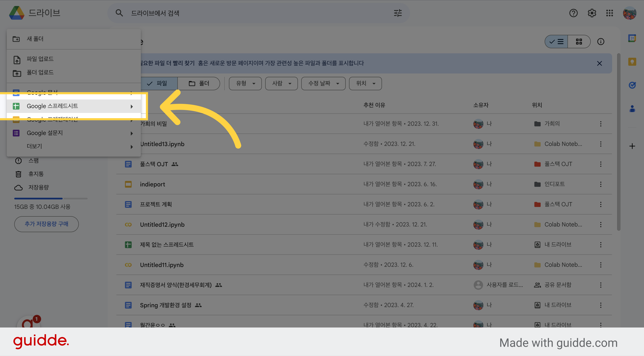
Task: Click the Colab icon beside Untitled12.ipynb
Action: [x=128, y=225]
